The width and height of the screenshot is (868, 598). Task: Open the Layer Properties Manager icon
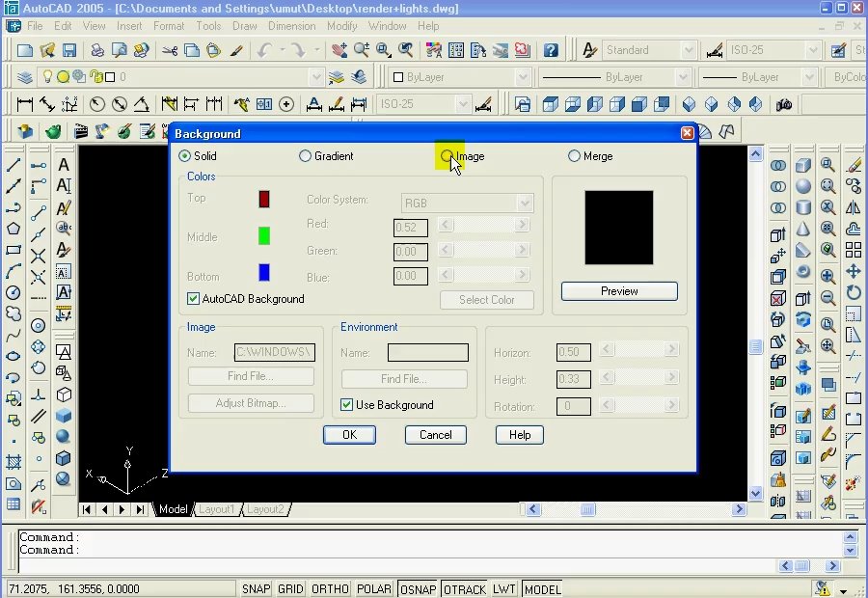24,77
